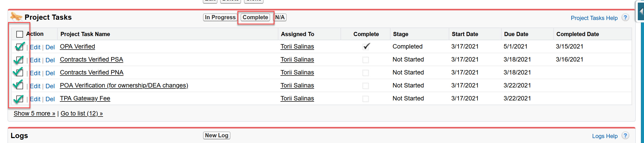Click the New Log button

pos(216,135)
